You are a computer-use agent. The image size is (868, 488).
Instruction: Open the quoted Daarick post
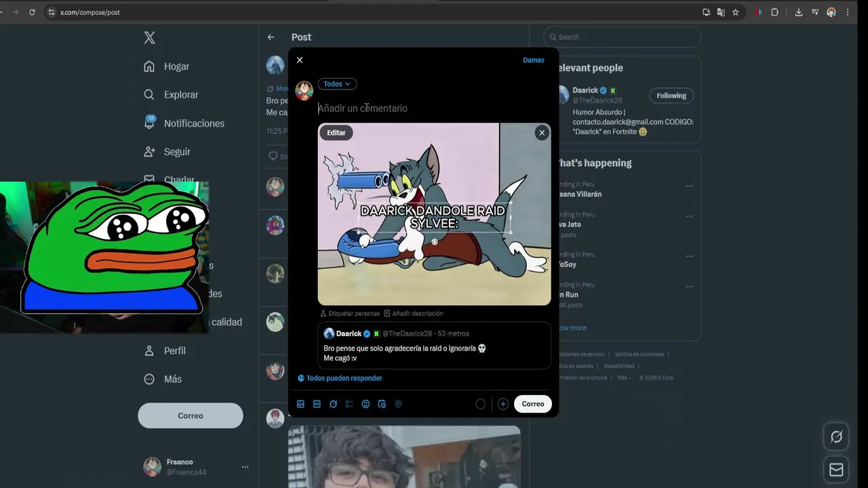coord(434,346)
